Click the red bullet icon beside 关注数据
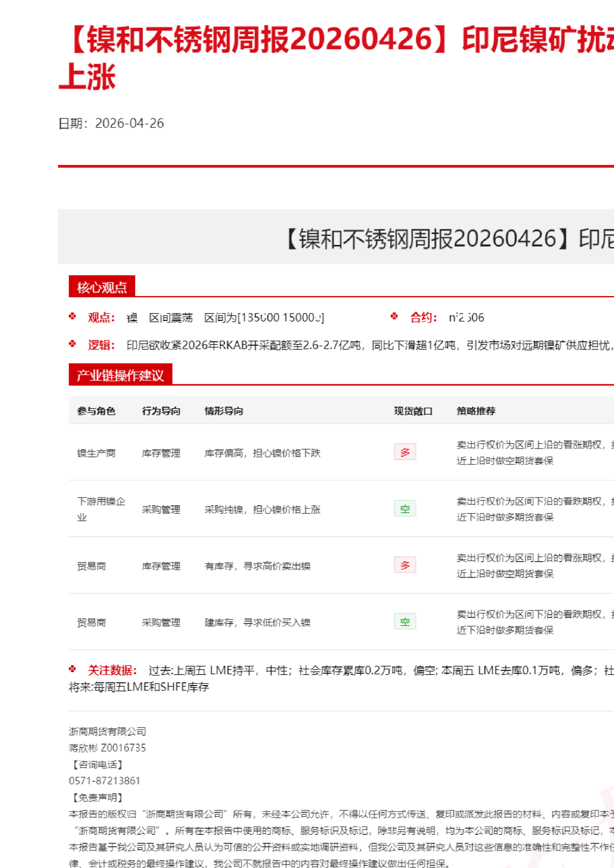614x868 pixels. tap(72, 670)
